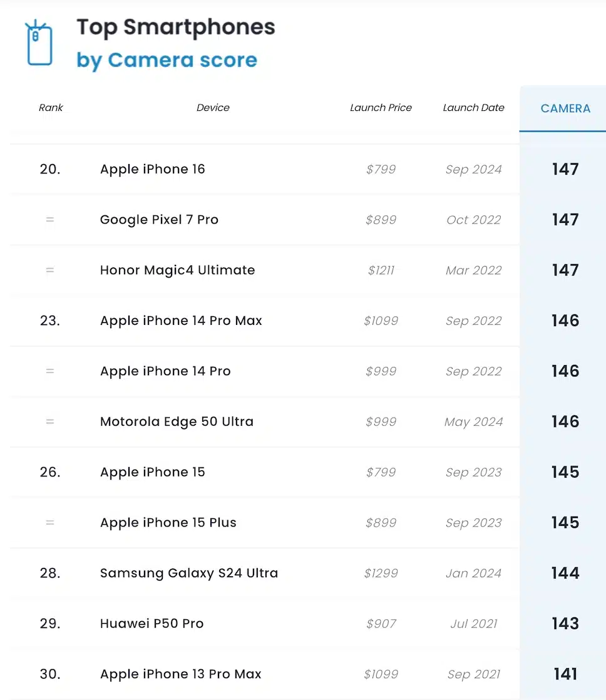The image size is (606, 700).
Task: Click the Huawei P50 Pro link
Action: coord(151,624)
